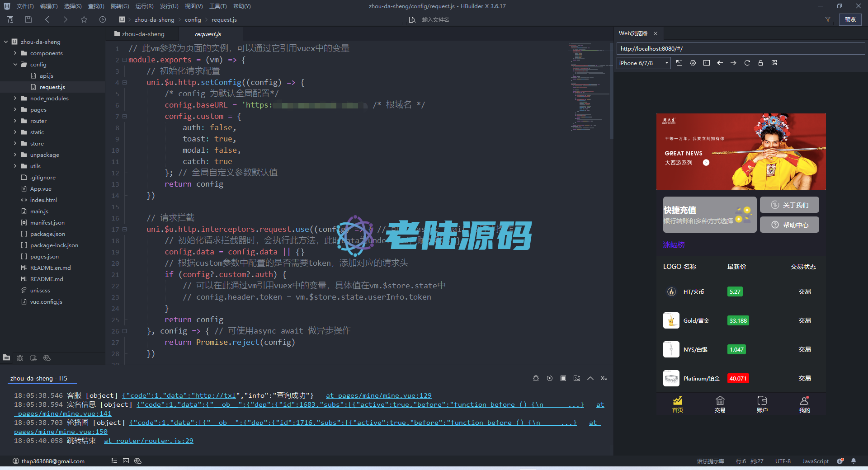
Task: Click 帮助中心 button in the phone preview
Action: click(x=789, y=225)
